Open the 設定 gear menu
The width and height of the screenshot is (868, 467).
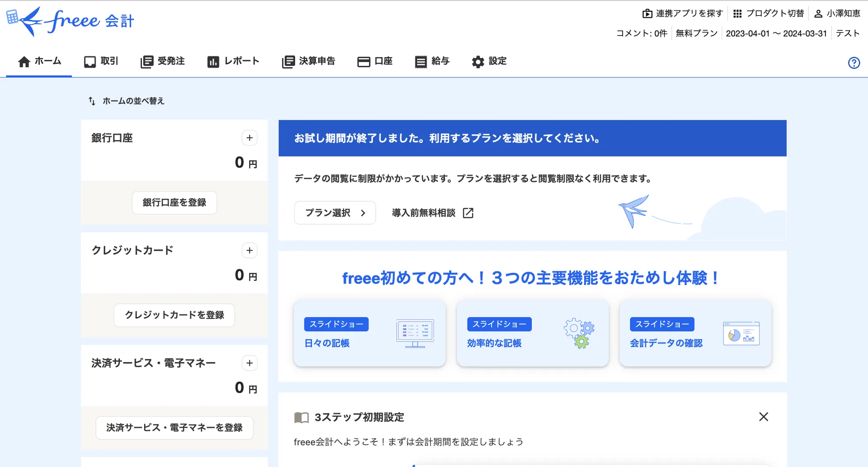pyautogui.click(x=489, y=62)
